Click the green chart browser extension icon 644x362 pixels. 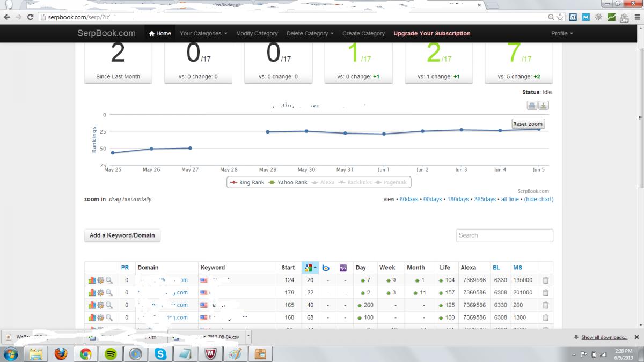coord(611,17)
